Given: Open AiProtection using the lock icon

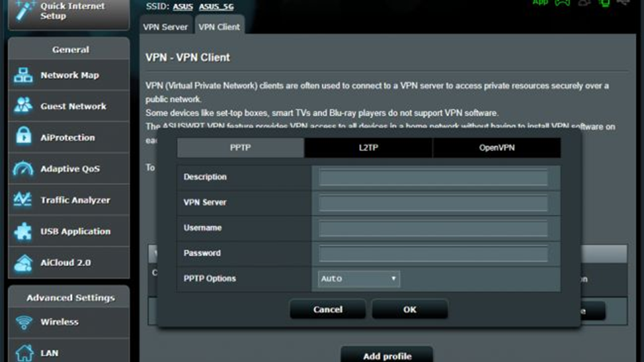Looking at the screenshot, I should point(23,137).
